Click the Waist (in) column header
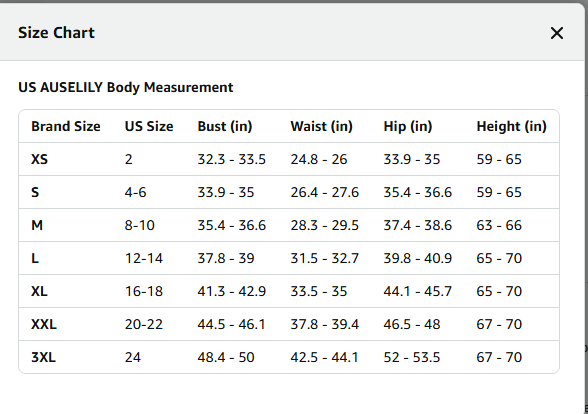The image size is (588, 414). click(x=321, y=126)
